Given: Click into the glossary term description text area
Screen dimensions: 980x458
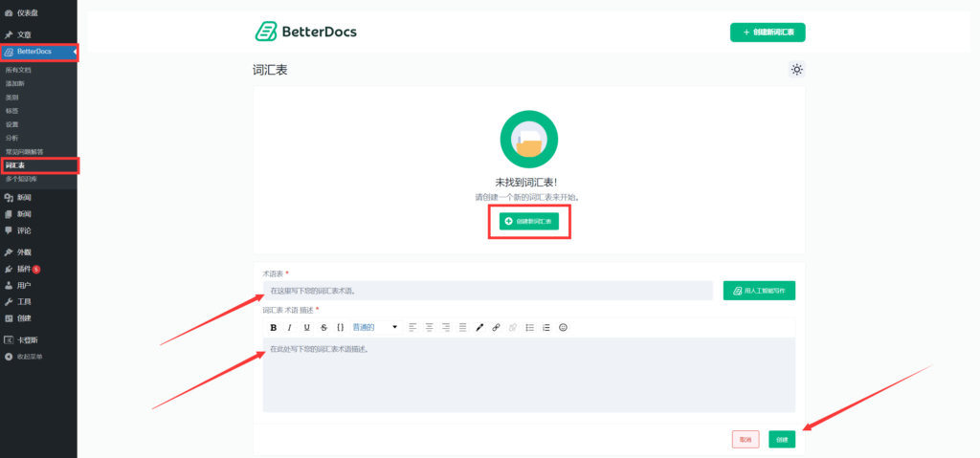Looking at the screenshot, I should click(x=528, y=374).
